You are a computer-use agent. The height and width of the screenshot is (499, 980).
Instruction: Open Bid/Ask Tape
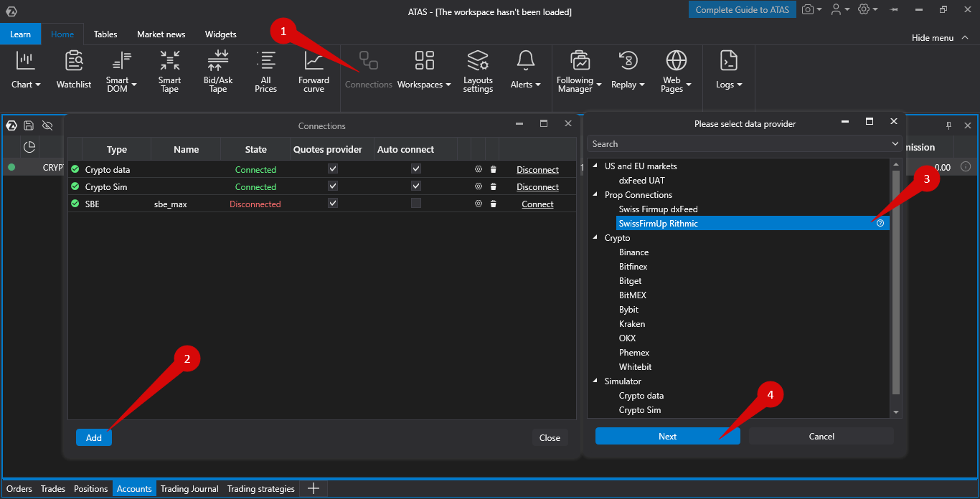click(217, 72)
